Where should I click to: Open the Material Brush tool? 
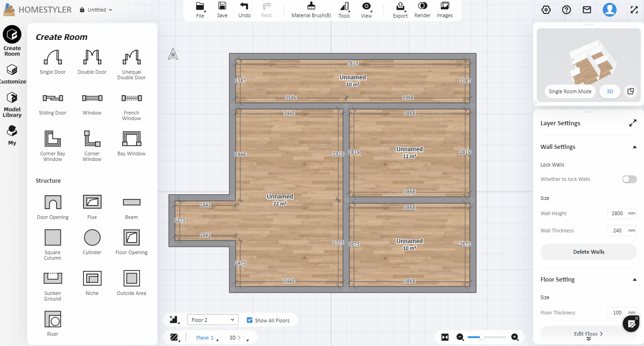(x=311, y=9)
